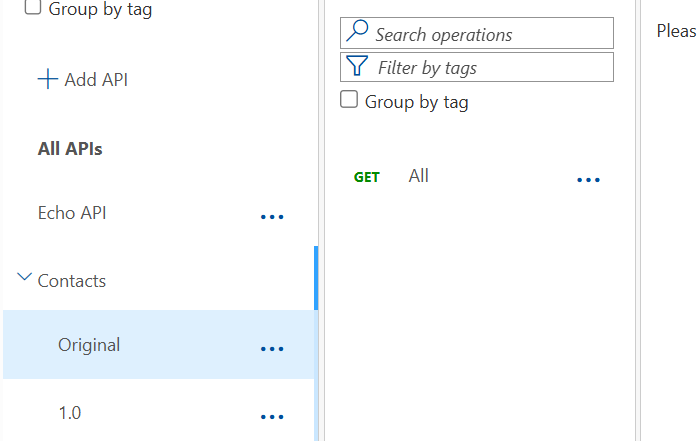
Task: Open the Echo API
Action: 72,213
